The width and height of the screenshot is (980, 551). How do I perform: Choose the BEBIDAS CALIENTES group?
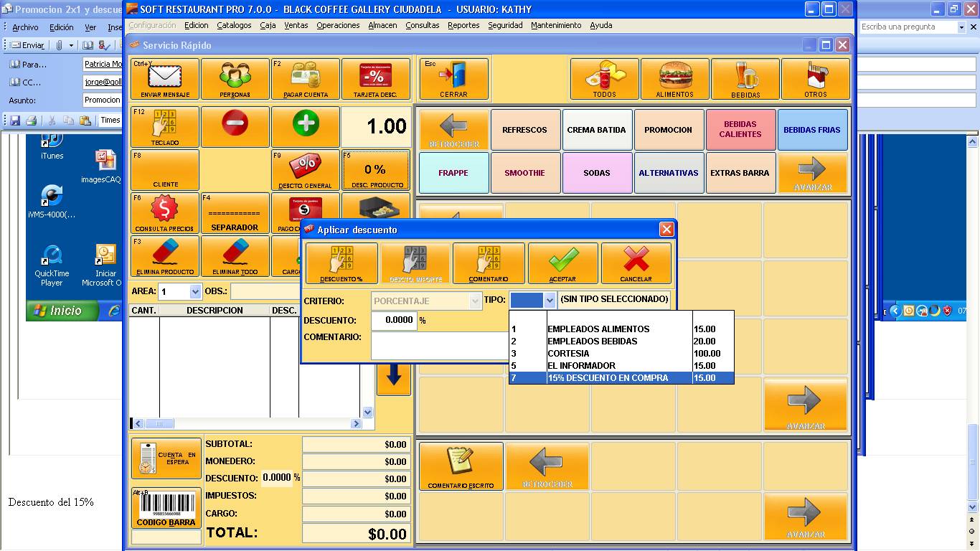(x=740, y=130)
